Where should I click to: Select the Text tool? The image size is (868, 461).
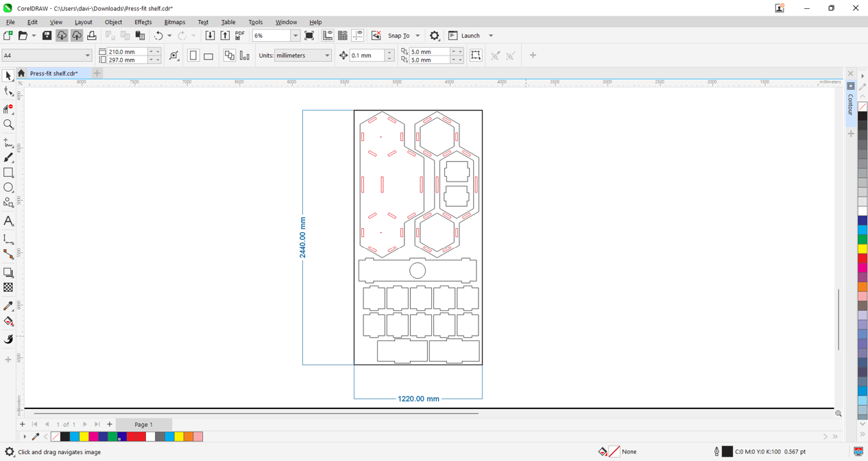point(9,221)
